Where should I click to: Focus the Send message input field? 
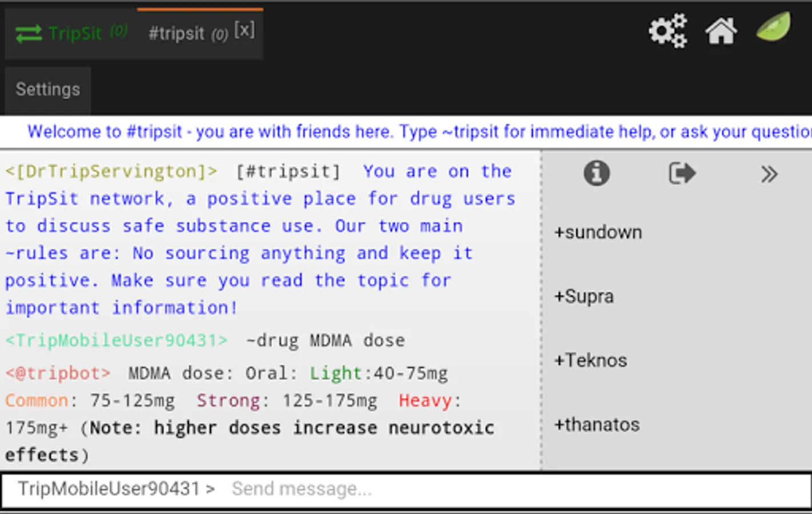517,489
